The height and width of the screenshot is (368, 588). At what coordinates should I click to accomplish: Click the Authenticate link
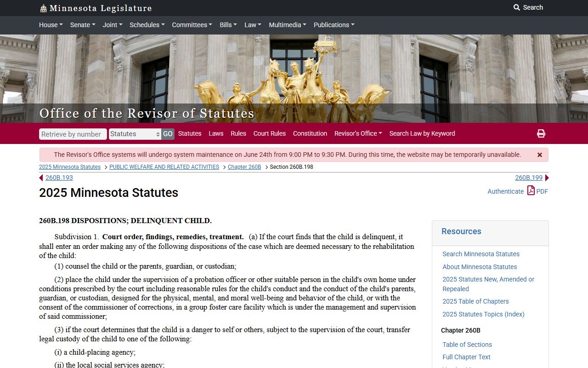tap(505, 191)
